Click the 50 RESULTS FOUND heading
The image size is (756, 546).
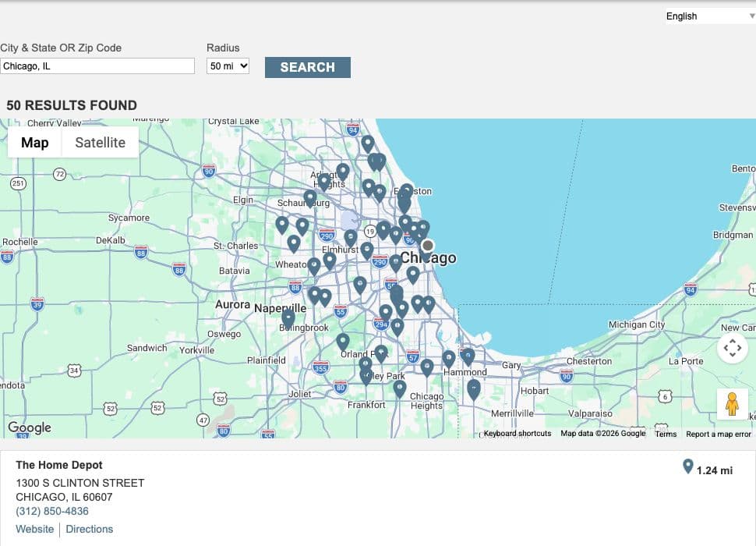(x=72, y=105)
